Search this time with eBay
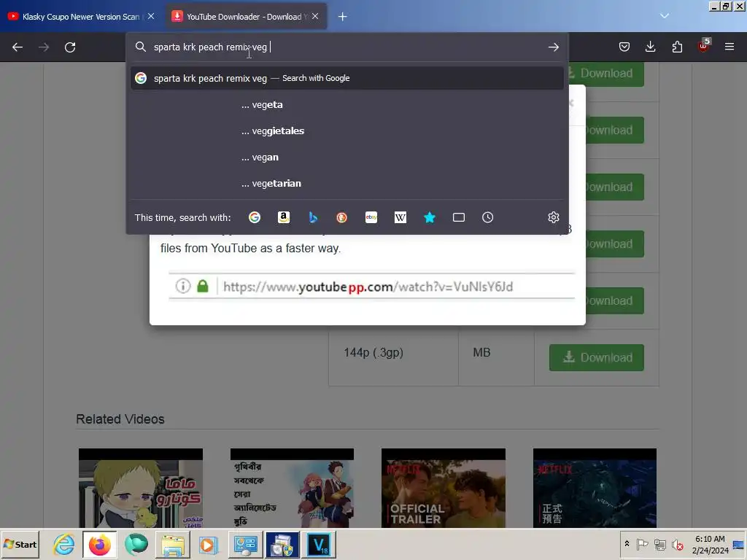The height and width of the screenshot is (560, 747). click(371, 217)
